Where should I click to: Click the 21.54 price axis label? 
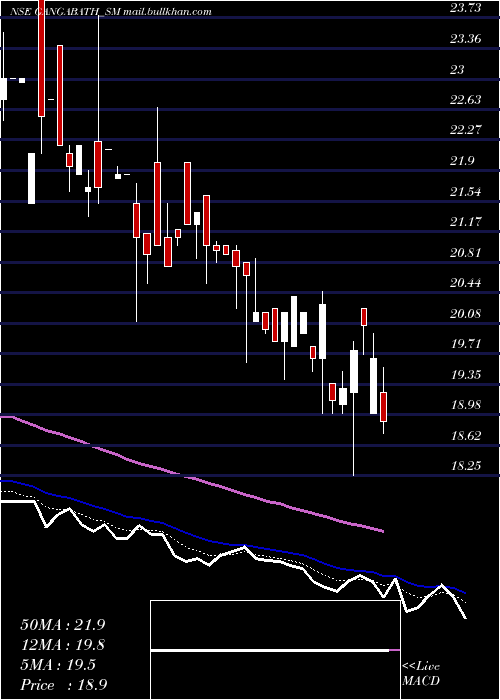tap(466, 192)
